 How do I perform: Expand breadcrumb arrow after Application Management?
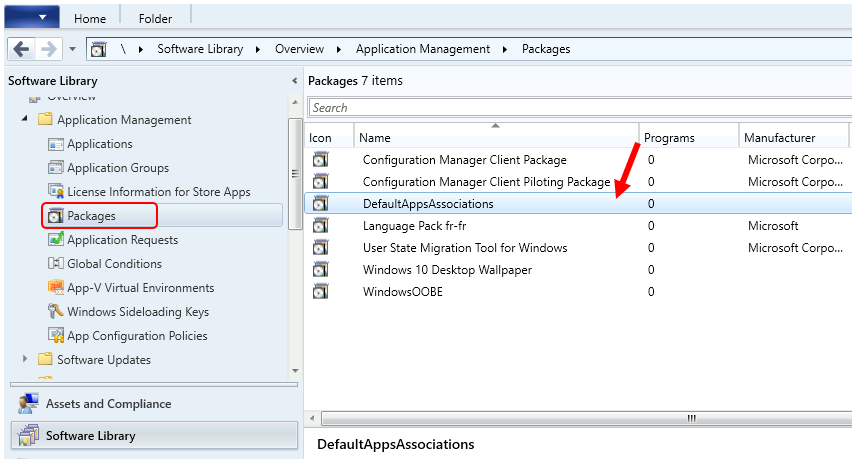tap(505, 49)
